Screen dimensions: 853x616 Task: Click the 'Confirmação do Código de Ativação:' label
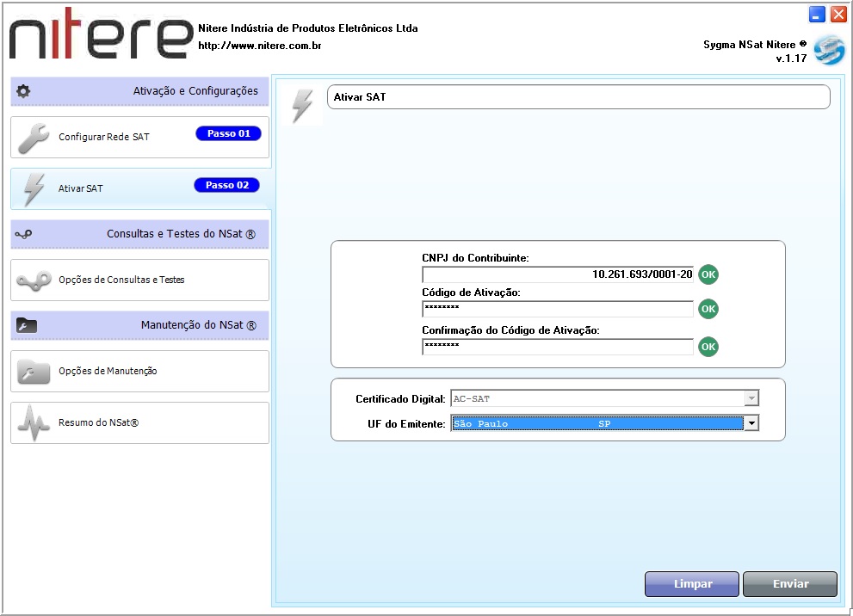coord(510,330)
